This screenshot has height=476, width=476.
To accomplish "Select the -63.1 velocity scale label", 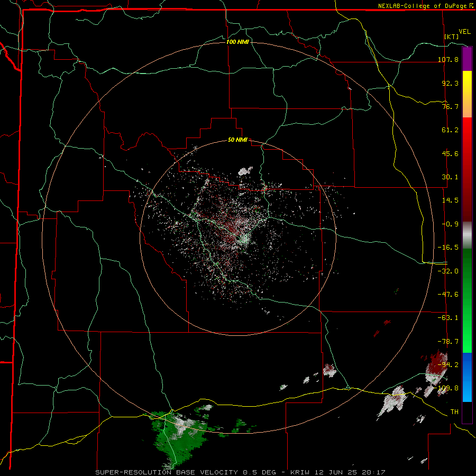I will click(448, 318).
